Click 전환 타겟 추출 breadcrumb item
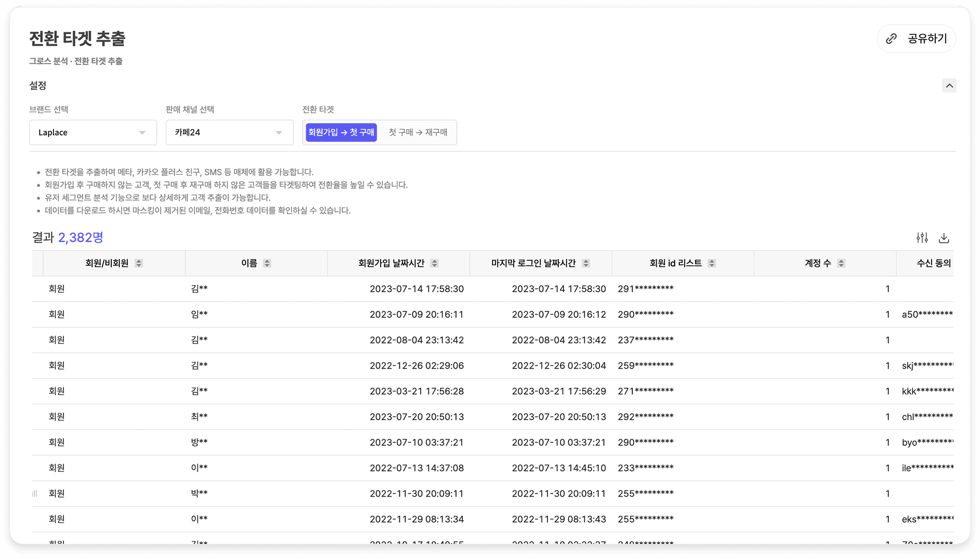 [x=98, y=61]
